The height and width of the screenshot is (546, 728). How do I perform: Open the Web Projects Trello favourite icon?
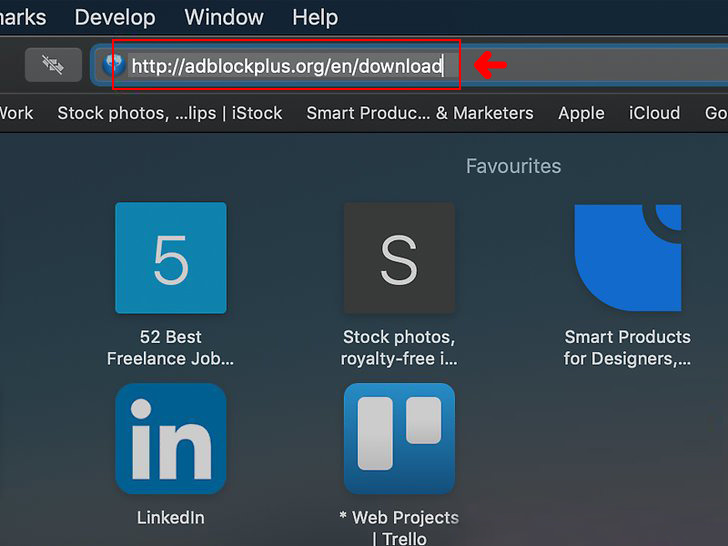(399, 439)
